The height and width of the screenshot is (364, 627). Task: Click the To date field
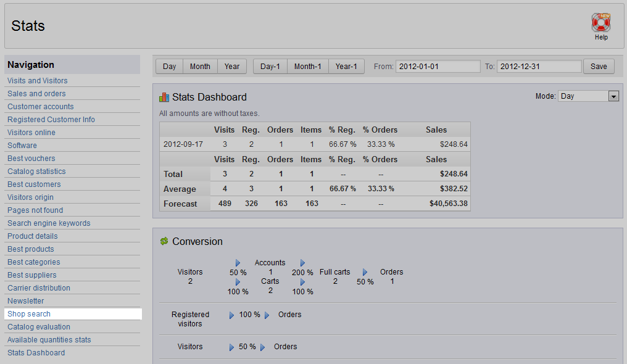539,67
